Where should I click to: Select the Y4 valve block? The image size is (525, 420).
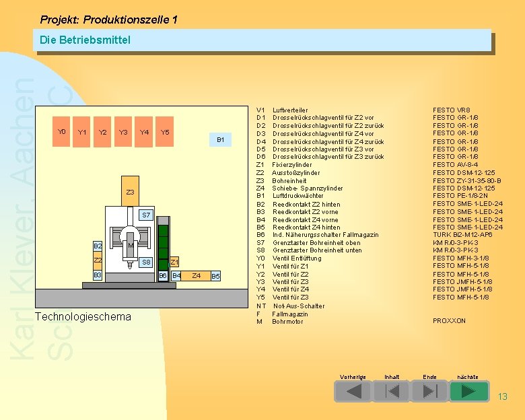pyautogui.click(x=144, y=132)
